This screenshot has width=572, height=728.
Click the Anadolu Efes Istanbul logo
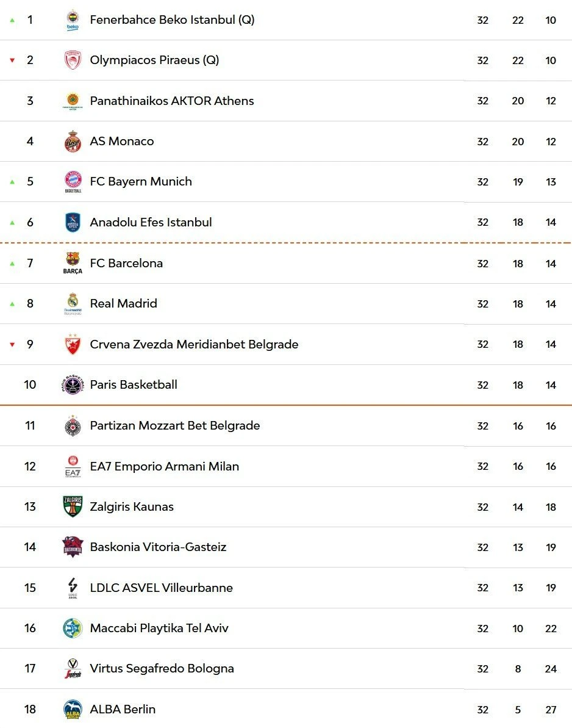[73, 222]
